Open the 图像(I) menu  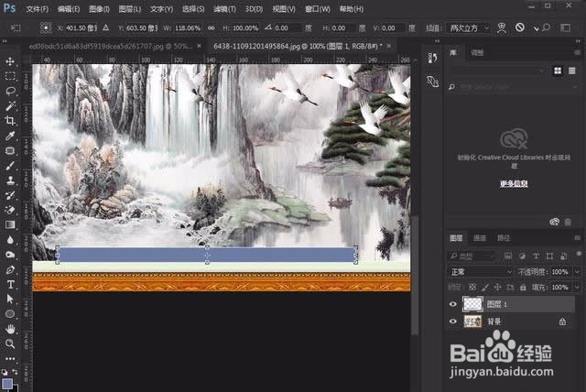(x=100, y=9)
